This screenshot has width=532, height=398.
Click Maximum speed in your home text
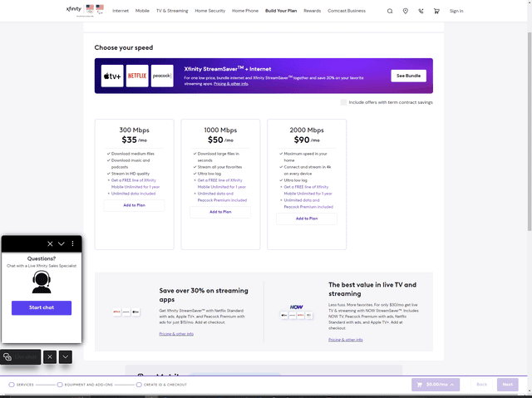tap(305, 157)
